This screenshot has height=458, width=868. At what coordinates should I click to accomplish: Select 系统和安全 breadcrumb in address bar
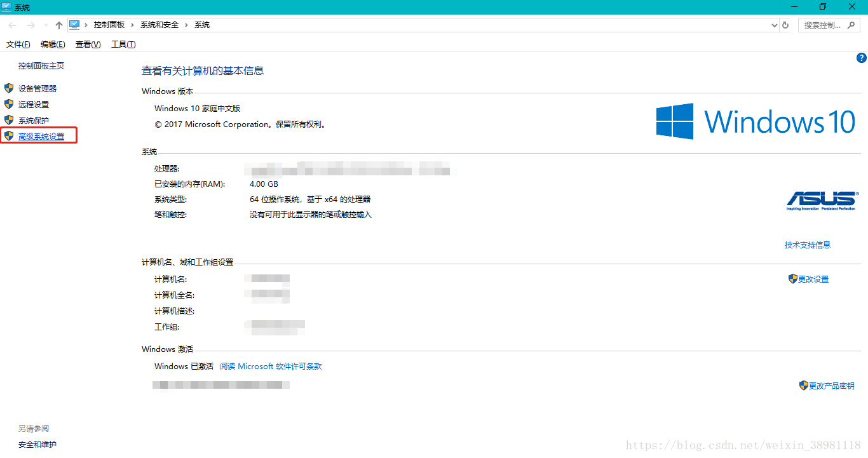point(159,25)
